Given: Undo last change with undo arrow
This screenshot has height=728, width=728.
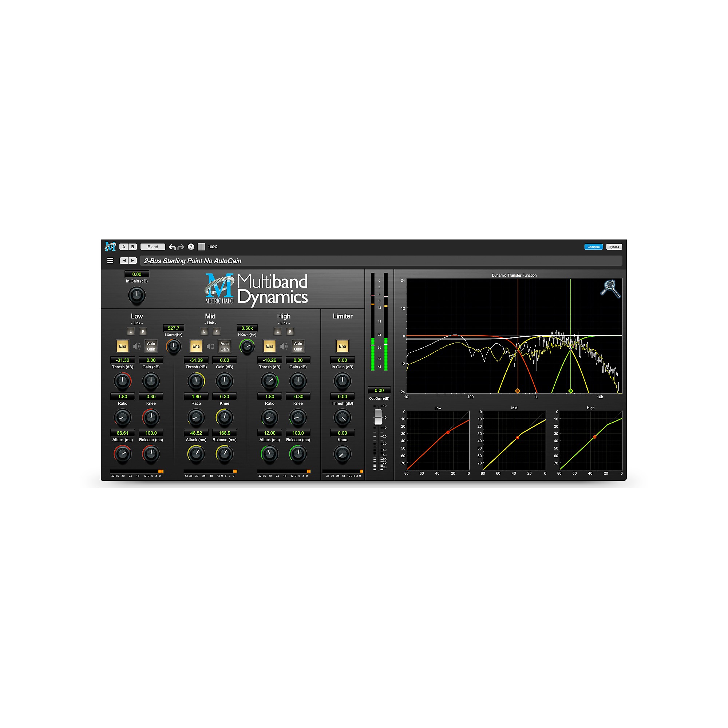Looking at the screenshot, I should (172, 247).
